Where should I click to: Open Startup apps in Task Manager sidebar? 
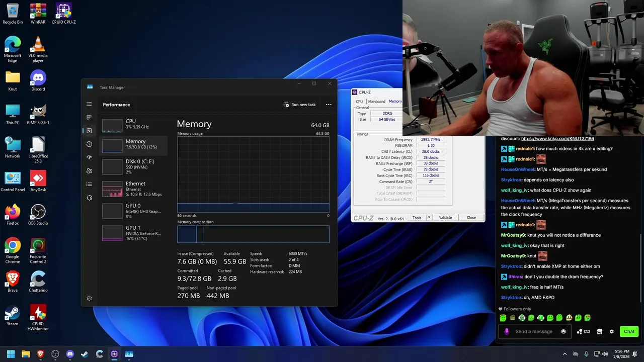tap(89, 157)
